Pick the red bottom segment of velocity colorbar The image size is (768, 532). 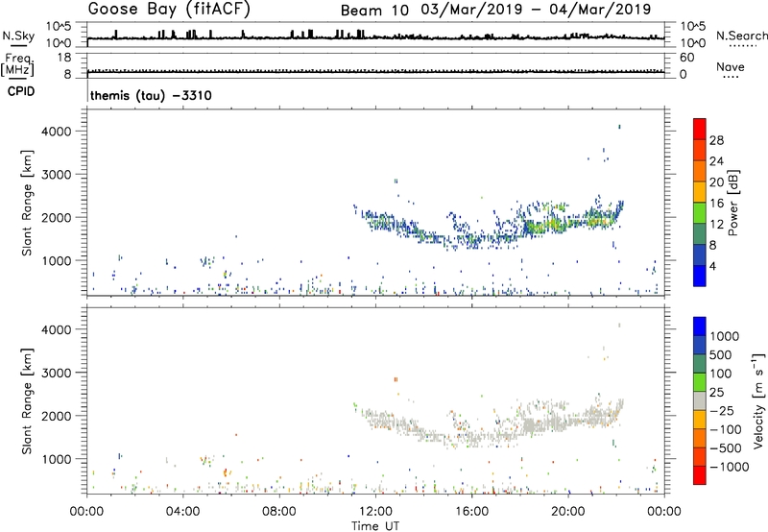click(x=700, y=475)
